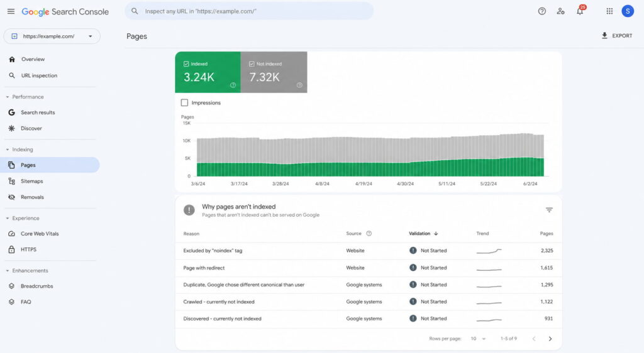Click the Source column help icon

pyautogui.click(x=369, y=234)
